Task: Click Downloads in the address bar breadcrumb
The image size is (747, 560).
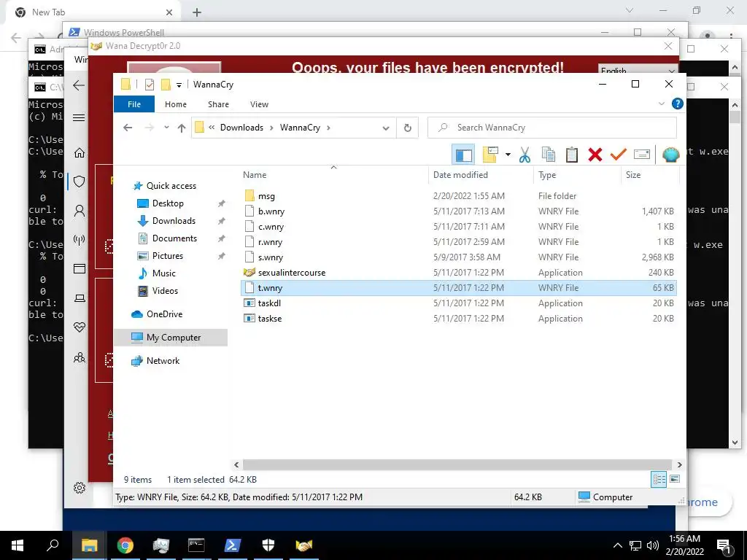Action: [x=241, y=128]
